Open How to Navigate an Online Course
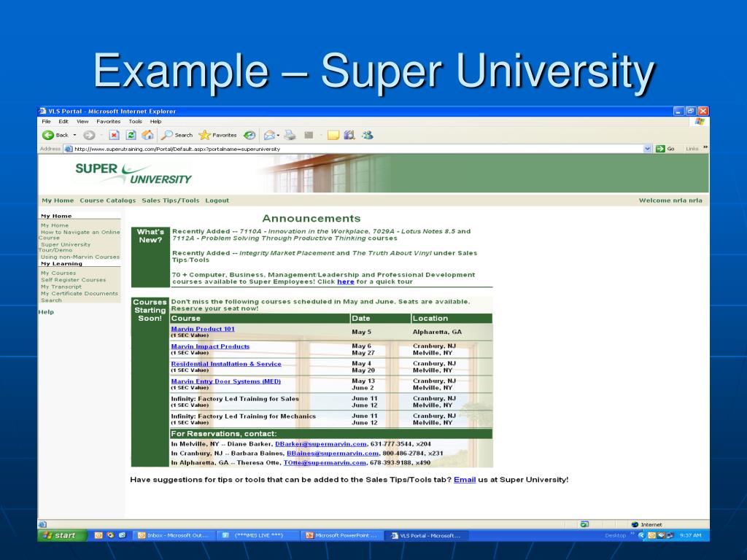The height and width of the screenshot is (560, 747). [x=79, y=235]
